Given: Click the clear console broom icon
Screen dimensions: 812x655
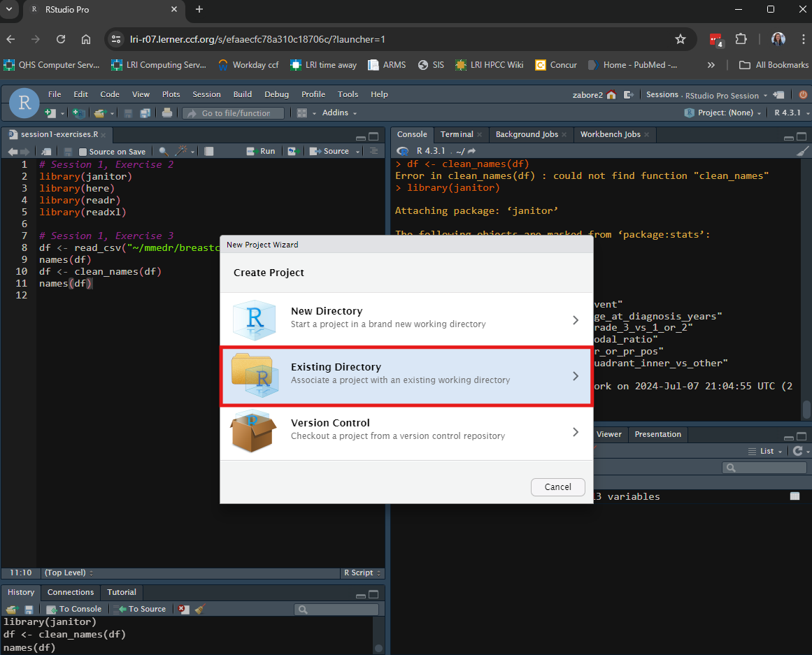Looking at the screenshot, I should 802,151.
